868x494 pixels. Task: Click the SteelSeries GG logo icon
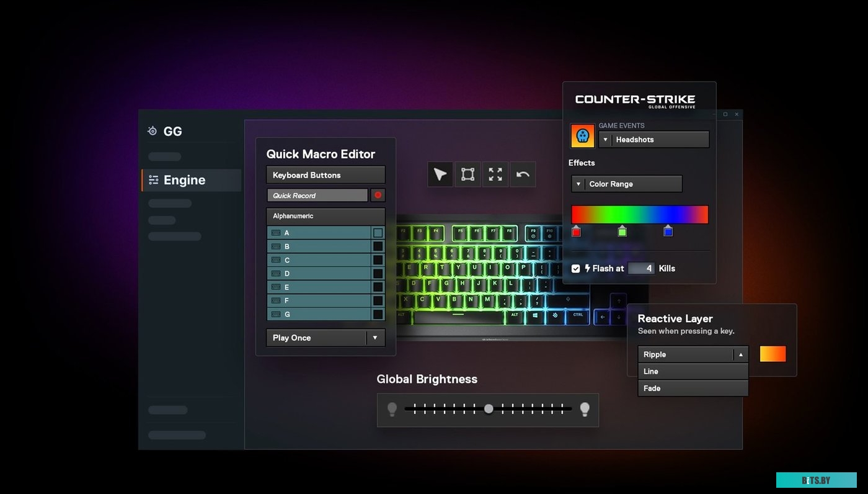[x=153, y=131]
